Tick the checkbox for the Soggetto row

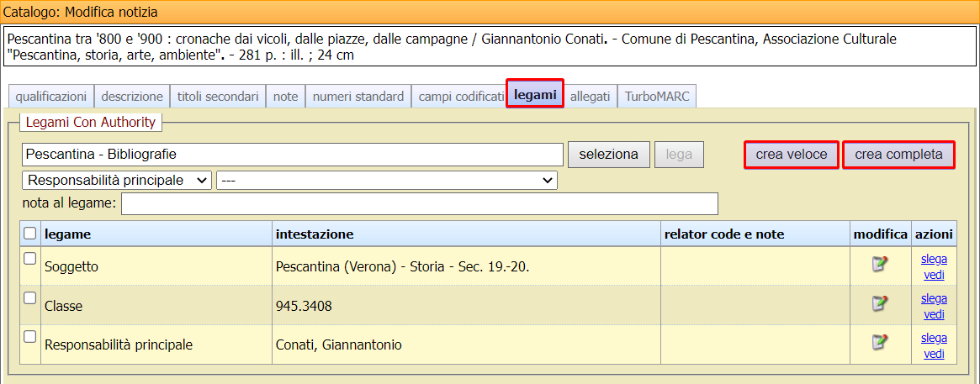(30, 259)
